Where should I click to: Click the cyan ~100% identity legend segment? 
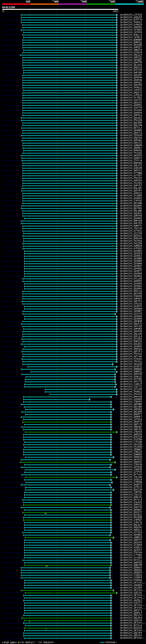click(130, 4)
